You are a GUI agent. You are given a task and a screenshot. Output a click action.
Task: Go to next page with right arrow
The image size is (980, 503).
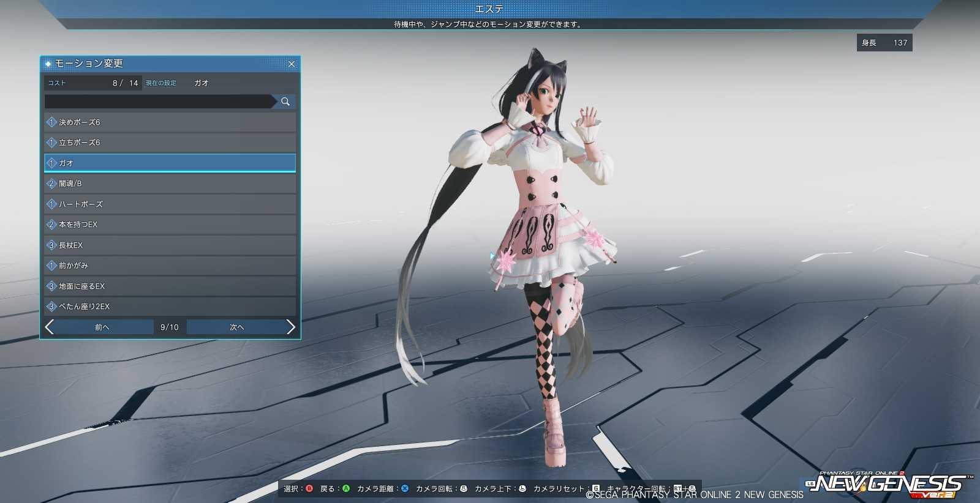pyautogui.click(x=291, y=327)
